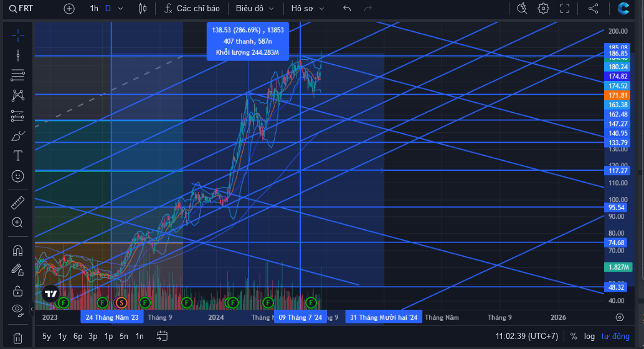Set range to 1n
This screenshot has width=644, height=349.
pos(140,337)
